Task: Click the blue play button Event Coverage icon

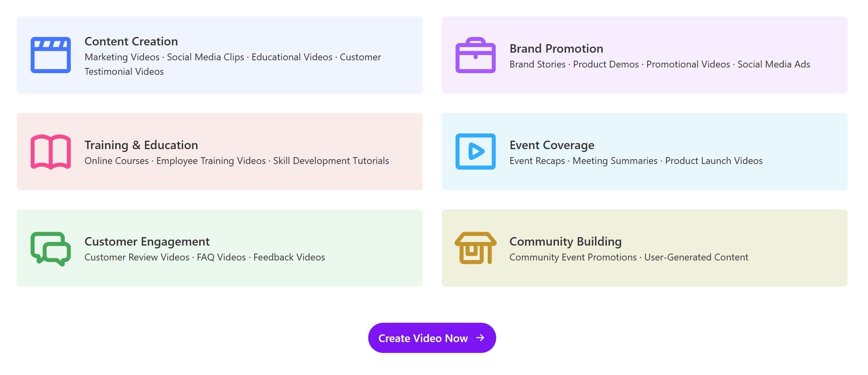Action: coord(475,152)
